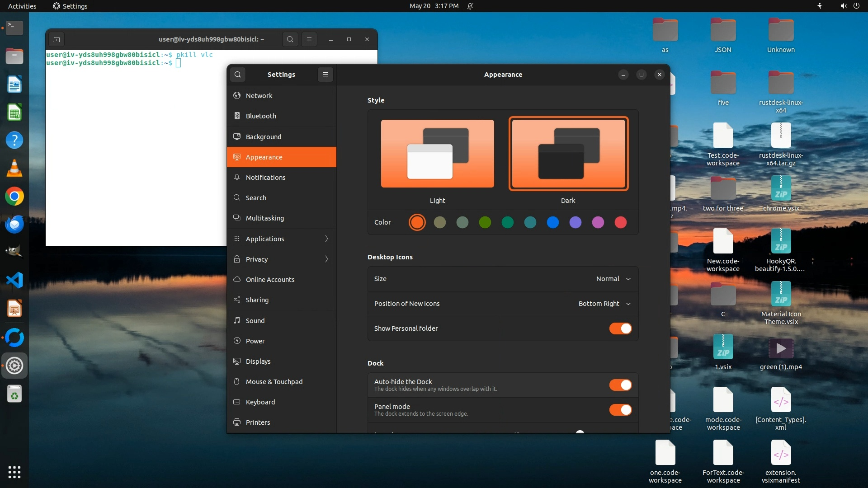This screenshot has height=488, width=868.
Task: Click the Settings search magnifier icon
Action: 238,75
